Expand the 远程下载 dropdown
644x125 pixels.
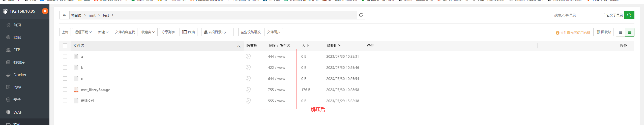coord(83,32)
